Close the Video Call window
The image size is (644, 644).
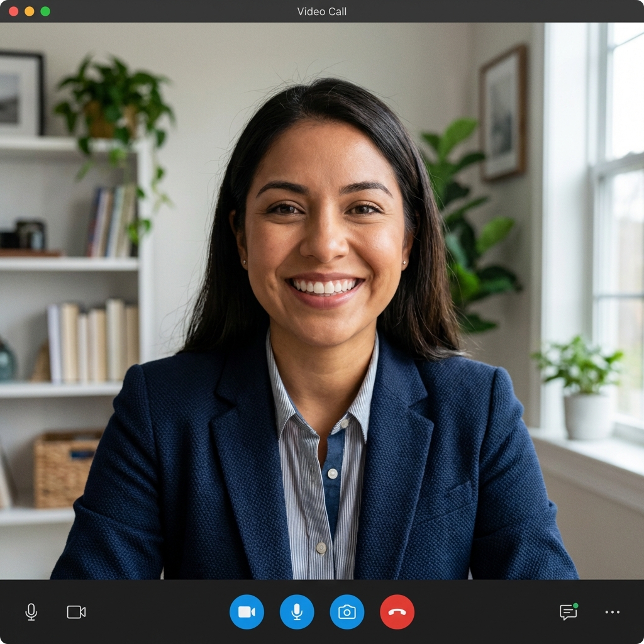[13, 11]
